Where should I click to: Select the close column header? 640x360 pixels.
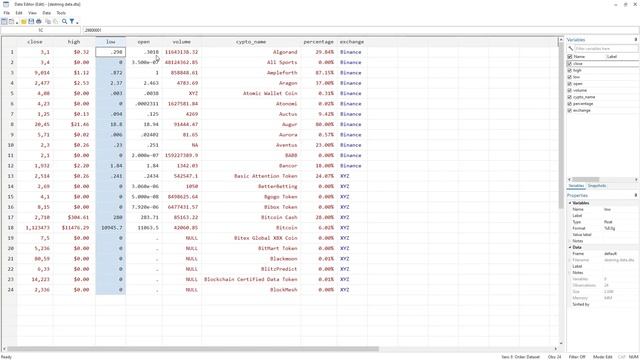[35, 42]
